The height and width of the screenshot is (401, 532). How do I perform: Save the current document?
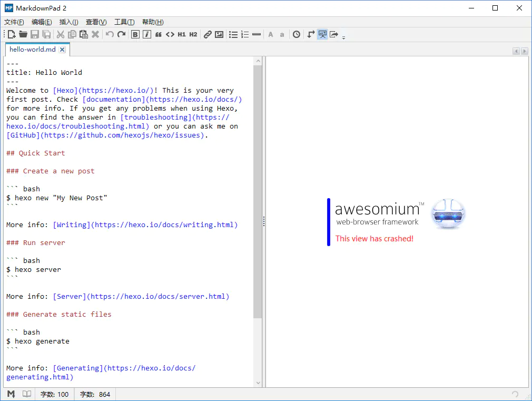35,34
